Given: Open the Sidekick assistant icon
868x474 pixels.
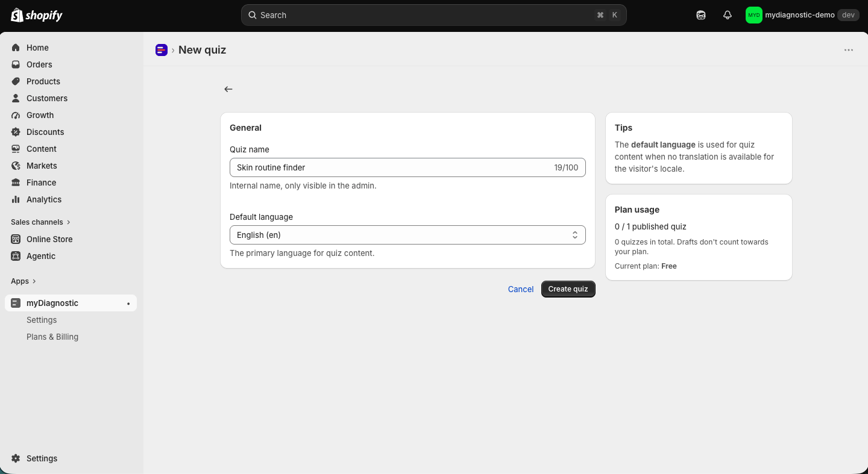Looking at the screenshot, I should [x=701, y=15].
